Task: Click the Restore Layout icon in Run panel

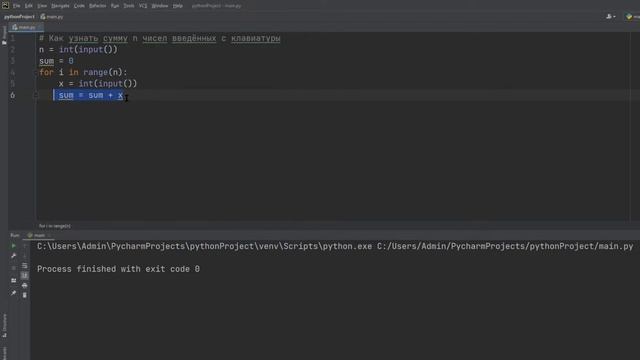Action: (13, 280)
